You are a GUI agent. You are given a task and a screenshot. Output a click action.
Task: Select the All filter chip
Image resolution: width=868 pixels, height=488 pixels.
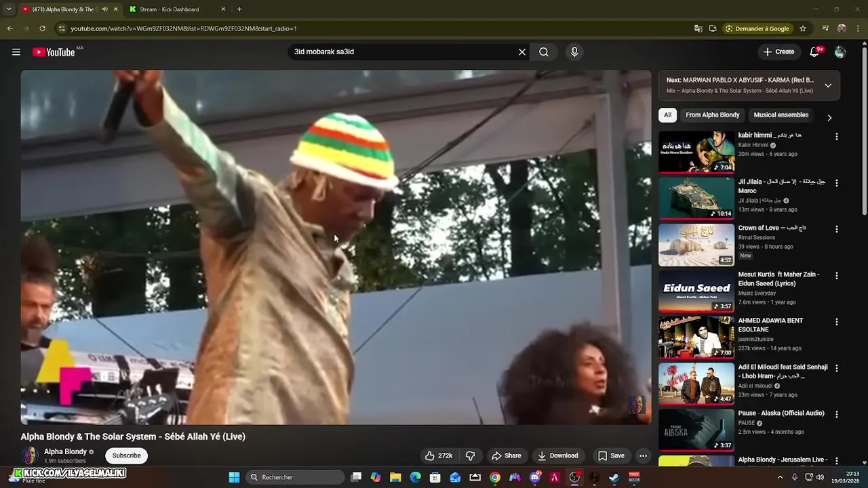tap(667, 115)
